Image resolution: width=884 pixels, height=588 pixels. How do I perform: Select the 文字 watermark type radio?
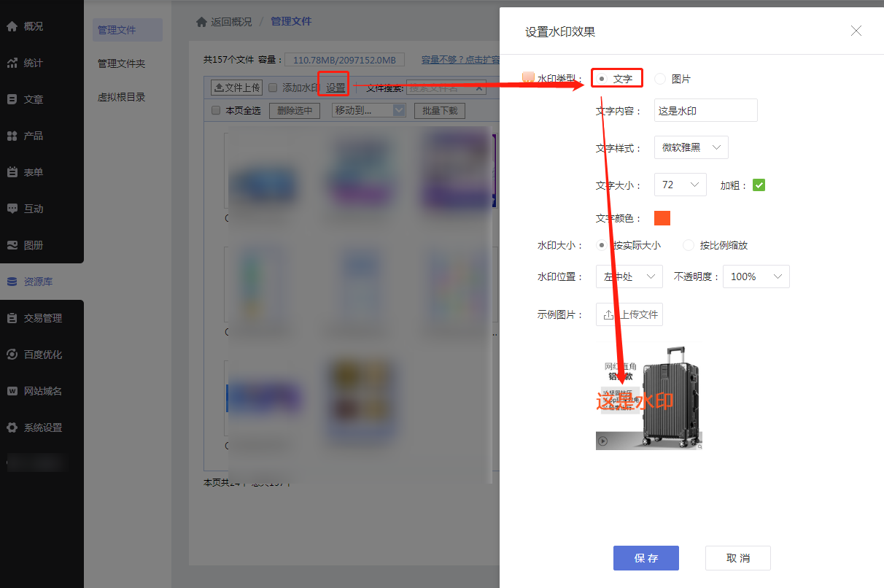pos(602,79)
